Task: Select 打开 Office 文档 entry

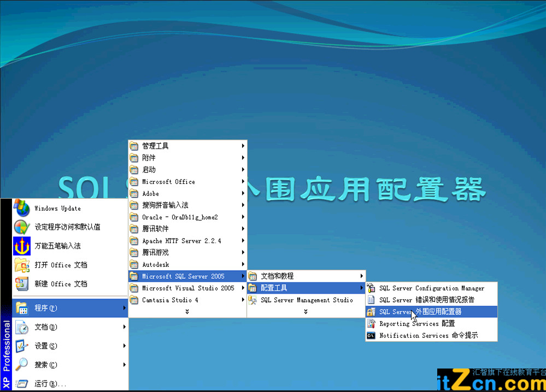Action: 70,265
